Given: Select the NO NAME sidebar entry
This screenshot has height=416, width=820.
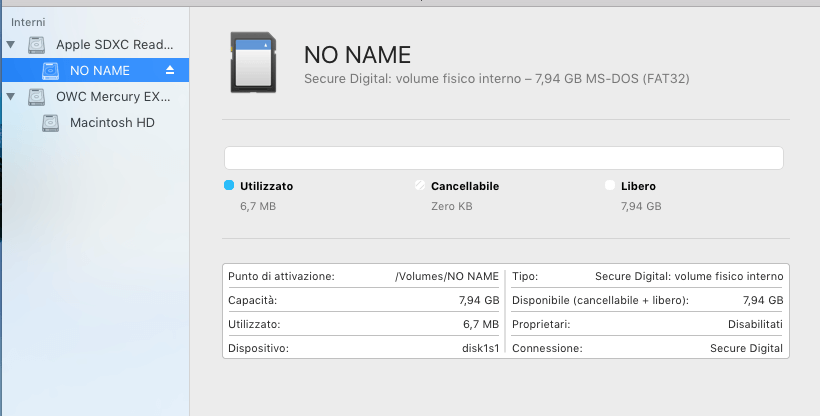Looking at the screenshot, I should click(x=100, y=71).
